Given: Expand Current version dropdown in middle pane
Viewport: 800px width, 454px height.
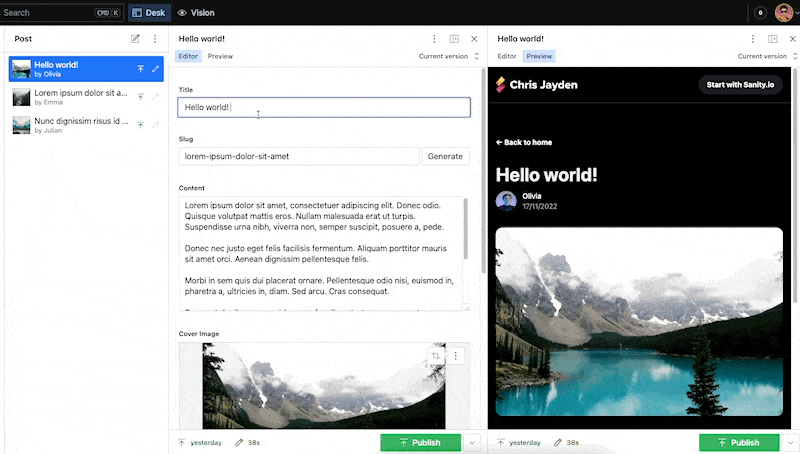Looking at the screenshot, I should coord(449,56).
